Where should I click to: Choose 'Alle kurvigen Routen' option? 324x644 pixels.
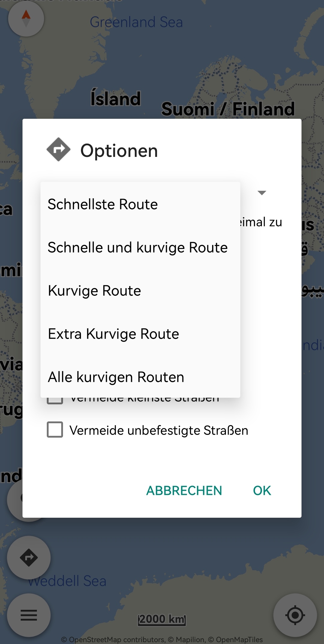[116, 377]
